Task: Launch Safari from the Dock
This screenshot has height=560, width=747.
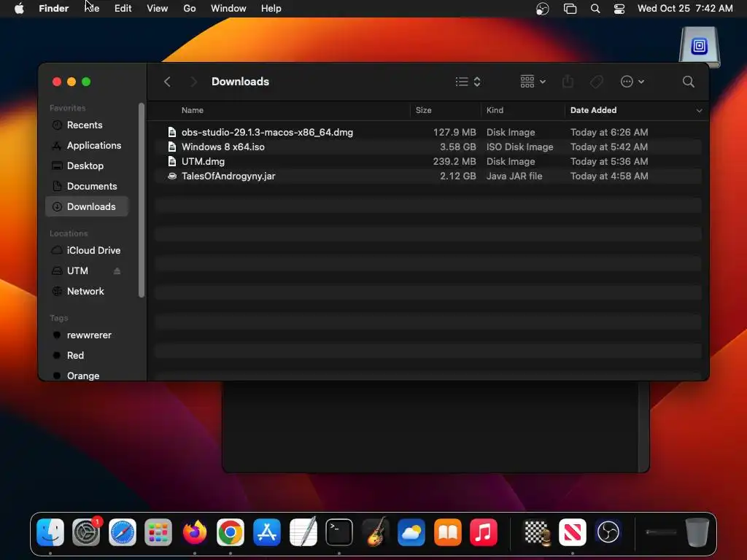Action: (123, 532)
